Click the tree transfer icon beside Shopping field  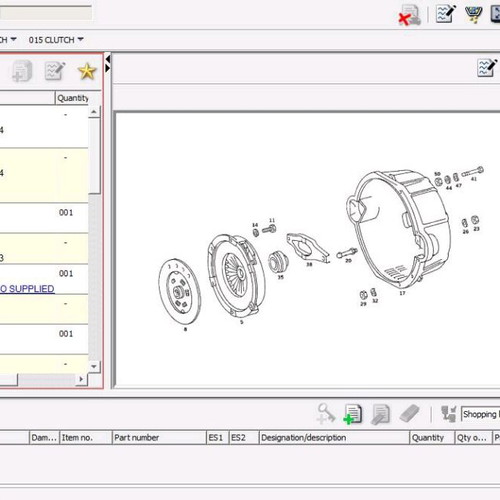click(x=448, y=414)
